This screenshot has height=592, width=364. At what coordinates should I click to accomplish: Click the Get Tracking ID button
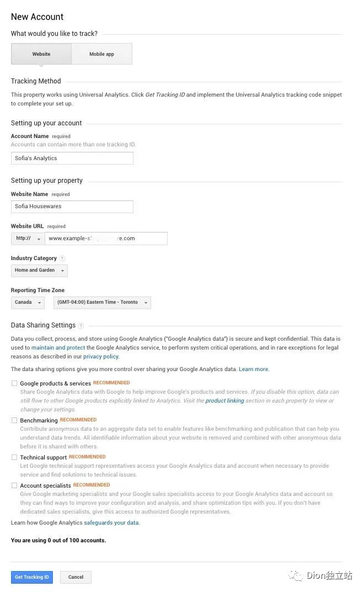(32, 577)
